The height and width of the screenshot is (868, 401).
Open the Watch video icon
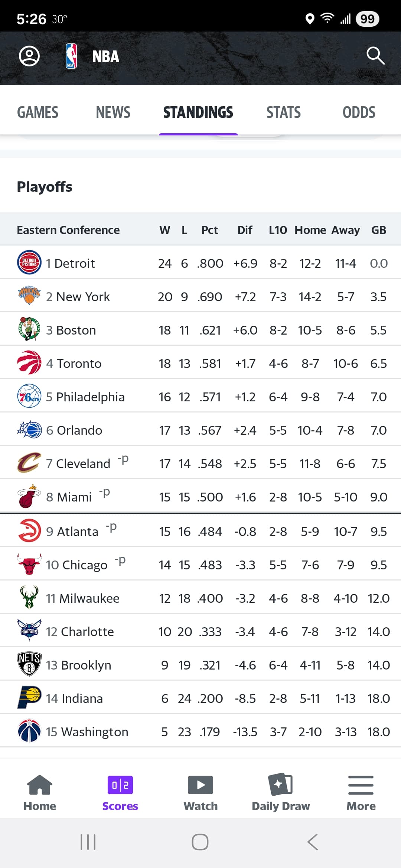point(200,785)
